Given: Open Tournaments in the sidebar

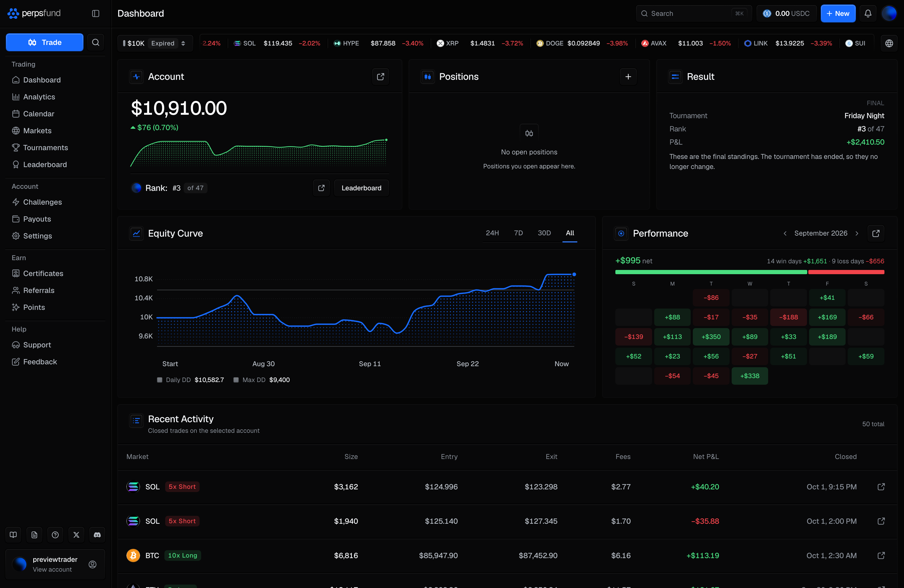Looking at the screenshot, I should pos(55,148).
